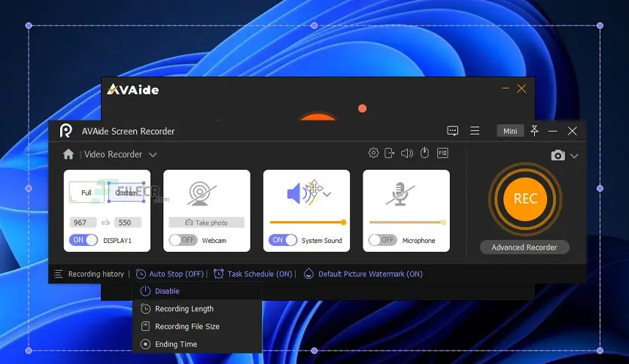
Task: Click the speaker sound settings toolbar icon
Action: (407, 153)
